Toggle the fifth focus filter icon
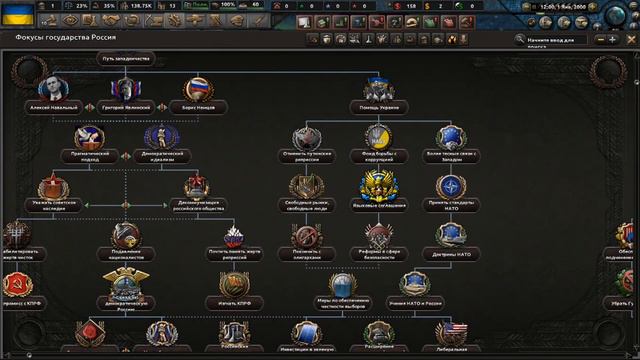The height and width of the screenshot is (360, 640). click(369, 39)
